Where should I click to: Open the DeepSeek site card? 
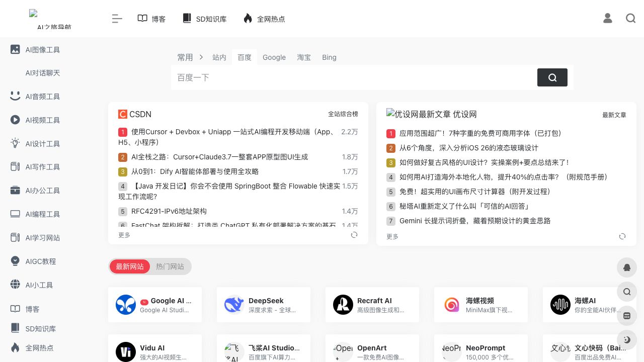[x=263, y=305]
